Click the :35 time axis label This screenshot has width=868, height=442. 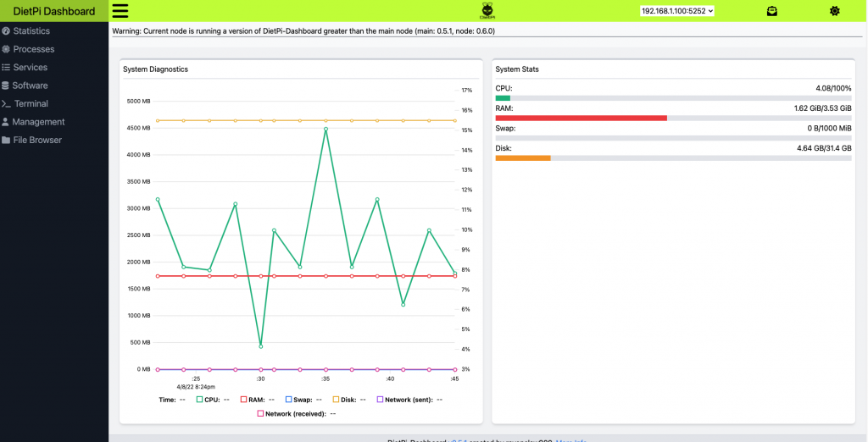pyautogui.click(x=325, y=379)
